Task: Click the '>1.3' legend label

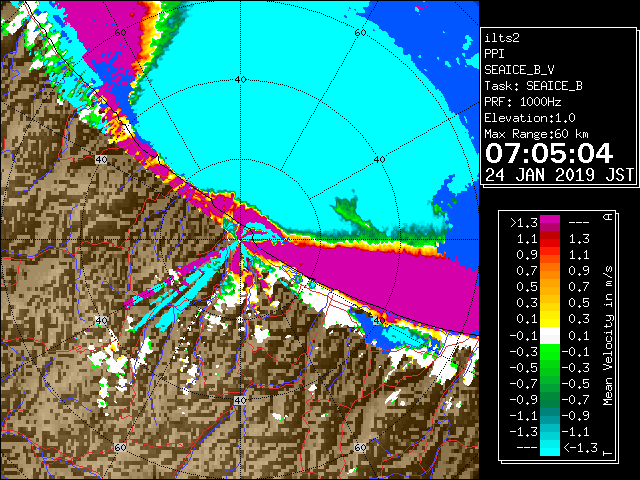Action: 523,223
